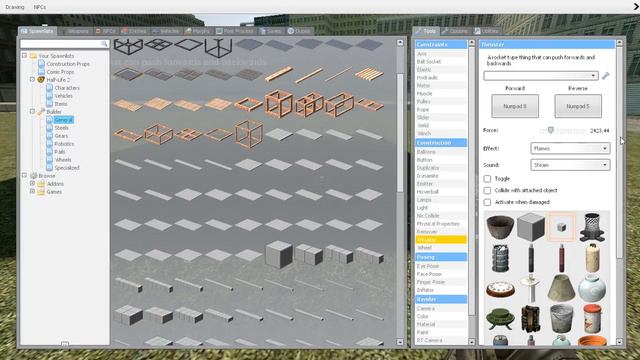This screenshot has width=640, height=360.
Task: Open the thruster preset dropdown
Action: pyautogui.click(x=541, y=76)
